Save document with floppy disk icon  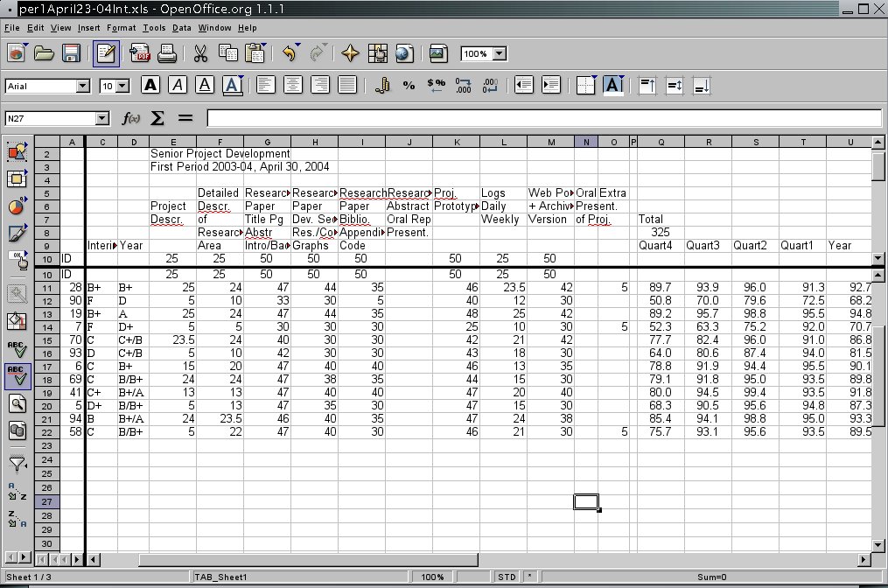tap(72, 54)
